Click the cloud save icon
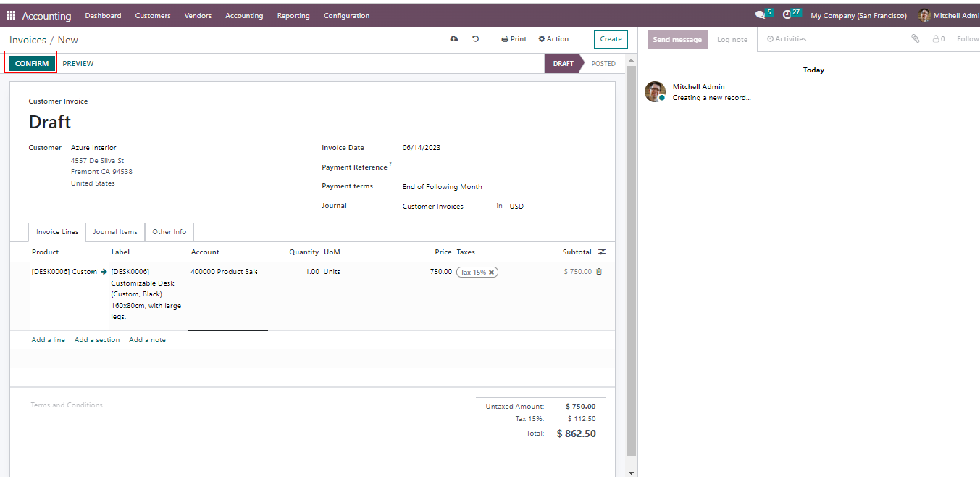Image resolution: width=980 pixels, height=477 pixels. pyautogui.click(x=454, y=39)
